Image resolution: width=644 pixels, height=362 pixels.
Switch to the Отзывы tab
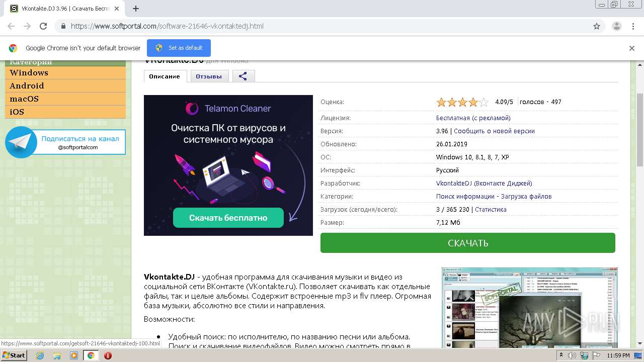[209, 76]
